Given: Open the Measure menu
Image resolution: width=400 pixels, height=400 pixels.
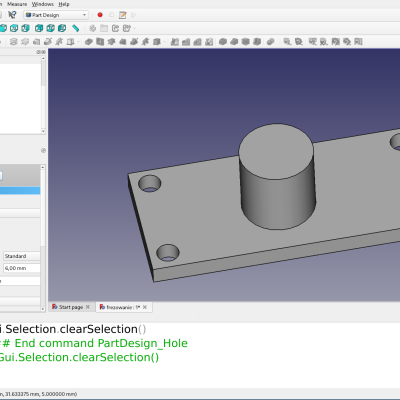Looking at the screenshot, I should pos(17,4).
